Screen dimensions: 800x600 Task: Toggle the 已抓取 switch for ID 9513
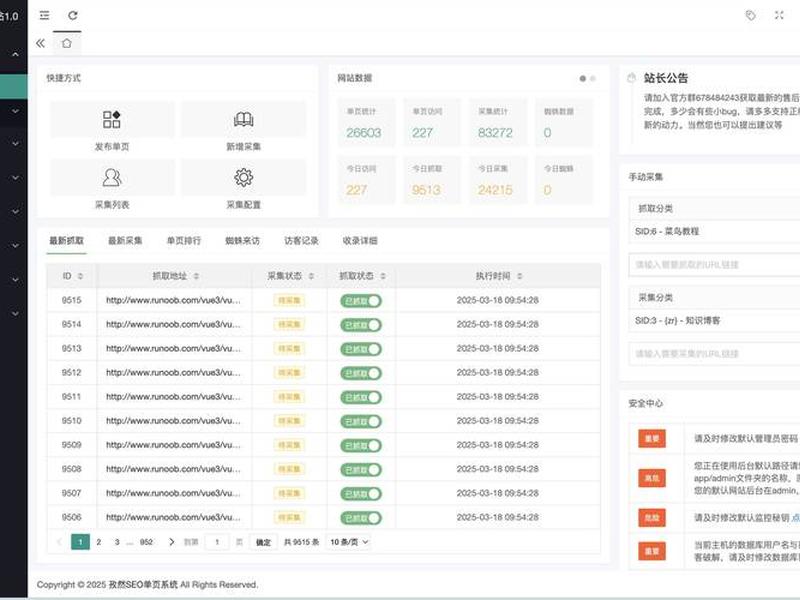click(x=361, y=349)
